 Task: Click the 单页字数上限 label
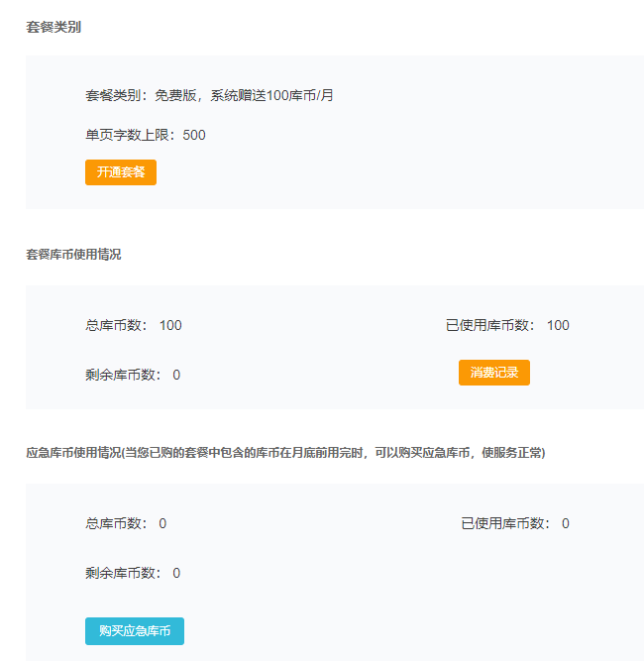click(x=127, y=135)
